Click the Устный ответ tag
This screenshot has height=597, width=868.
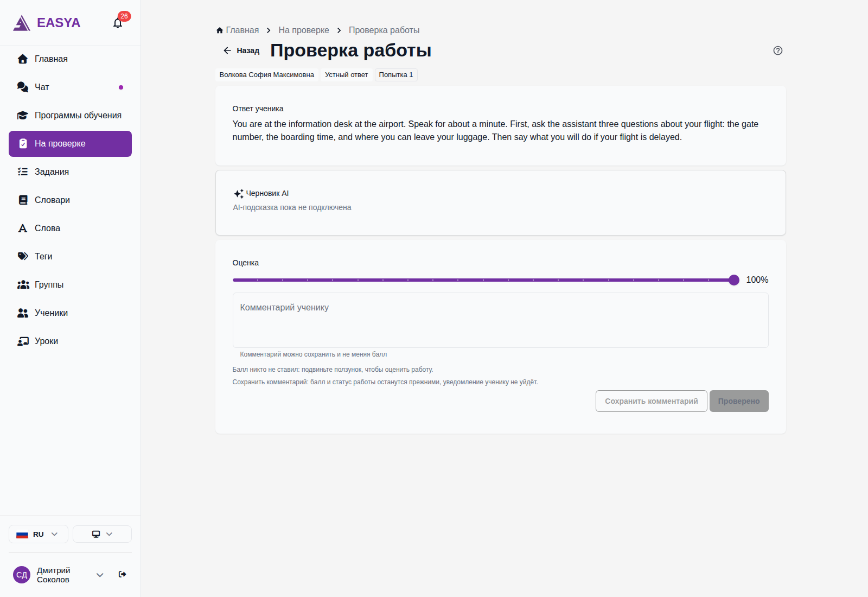[x=347, y=75]
